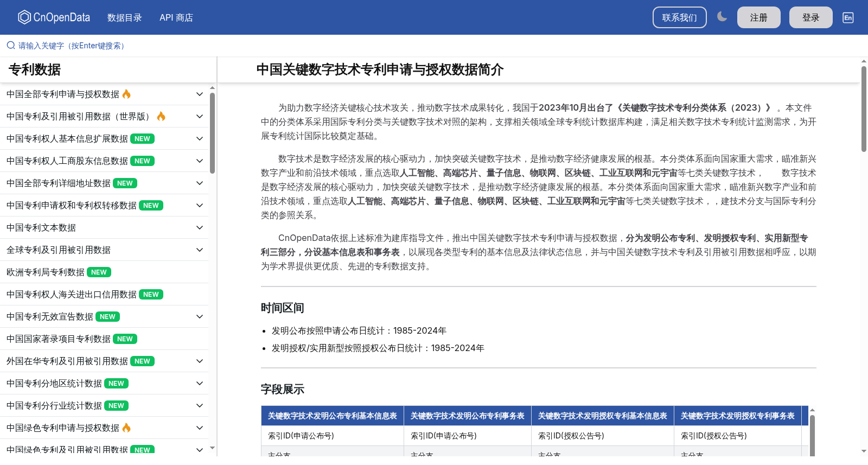The height and width of the screenshot is (465, 868).
Task: Click 联系我们 button
Action: click(x=680, y=17)
